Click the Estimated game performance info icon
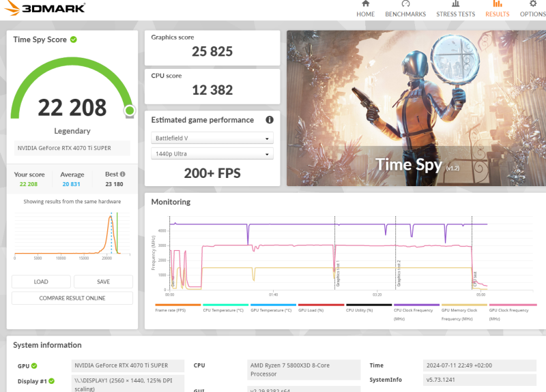Image resolution: width=546 pixels, height=392 pixels. 270,120
